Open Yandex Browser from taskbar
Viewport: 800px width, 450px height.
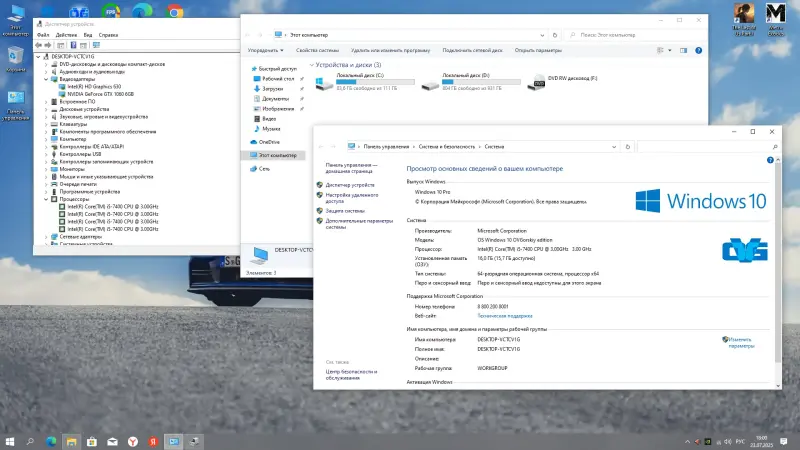tap(133, 442)
